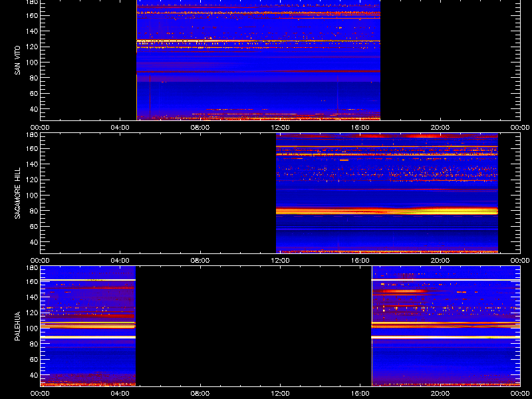Click the 140 frequency tick on San Vito axis
The height and width of the screenshot is (399, 532).
[x=31, y=31]
